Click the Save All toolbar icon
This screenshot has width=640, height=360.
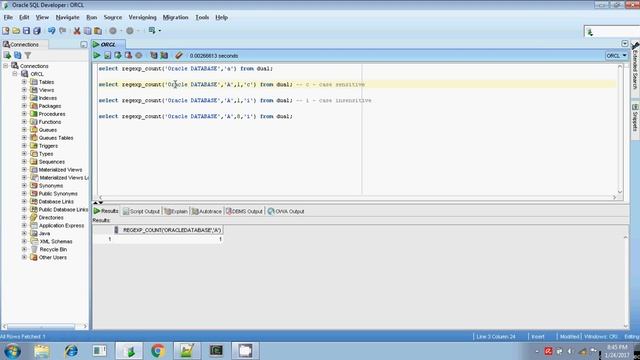pos(37,31)
